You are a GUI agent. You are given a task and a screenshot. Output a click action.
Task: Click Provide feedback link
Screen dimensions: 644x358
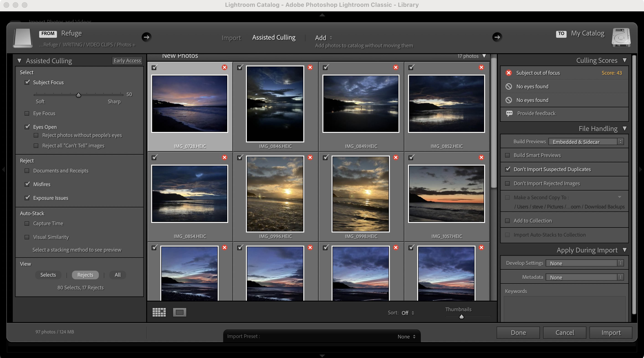click(x=536, y=113)
